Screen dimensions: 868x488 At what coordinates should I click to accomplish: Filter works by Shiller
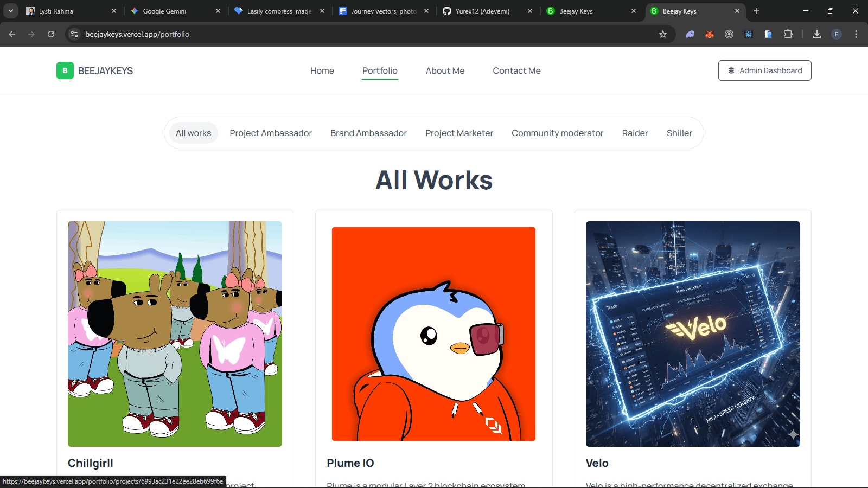(679, 133)
